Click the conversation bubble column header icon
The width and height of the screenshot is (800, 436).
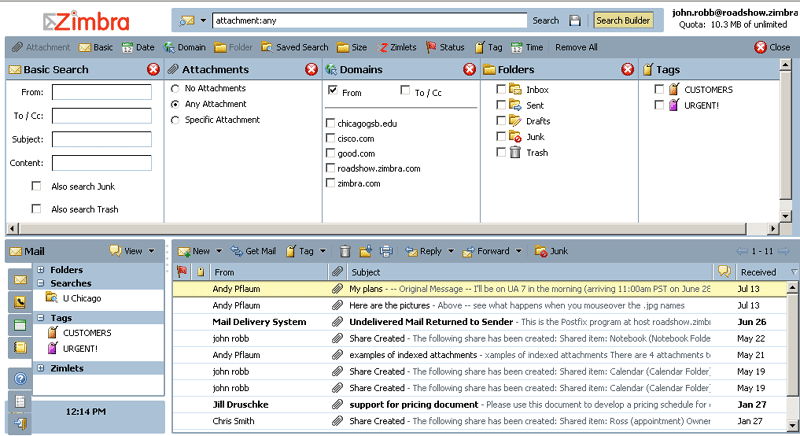(x=724, y=271)
